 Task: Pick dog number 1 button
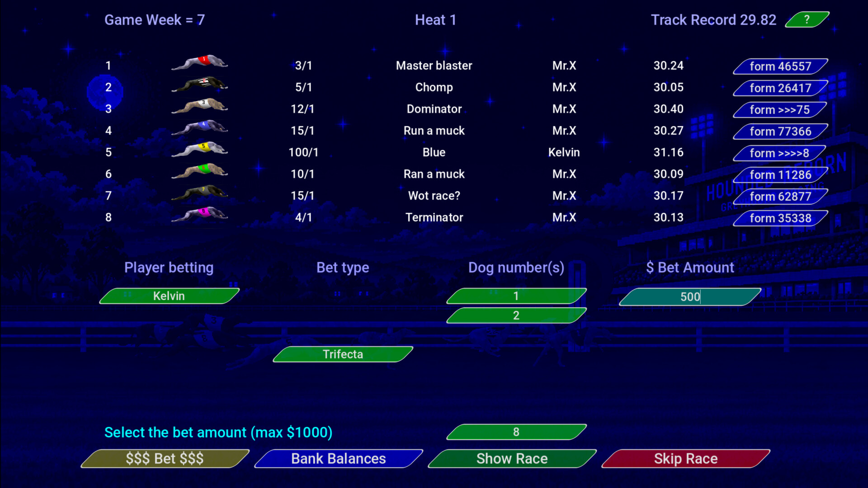coord(516,296)
